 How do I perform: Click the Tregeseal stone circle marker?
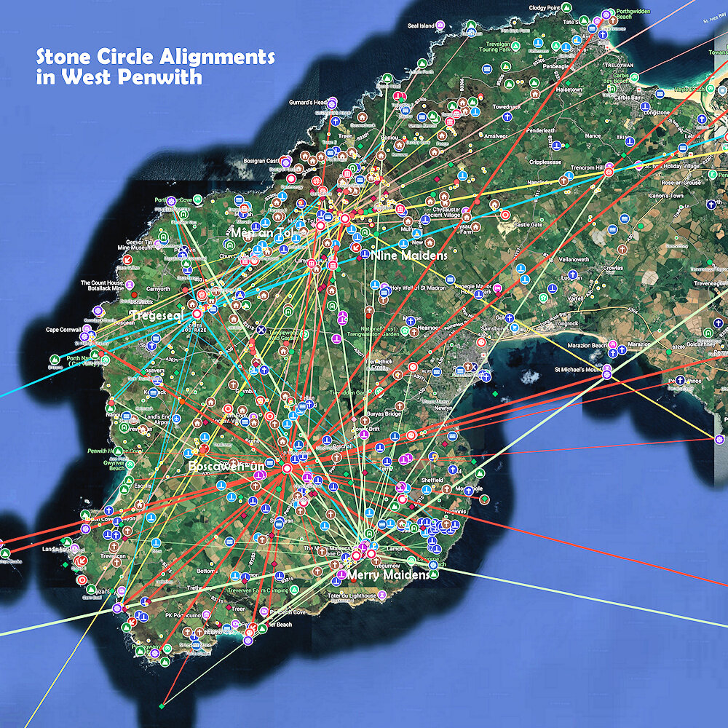pyautogui.click(x=197, y=314)
